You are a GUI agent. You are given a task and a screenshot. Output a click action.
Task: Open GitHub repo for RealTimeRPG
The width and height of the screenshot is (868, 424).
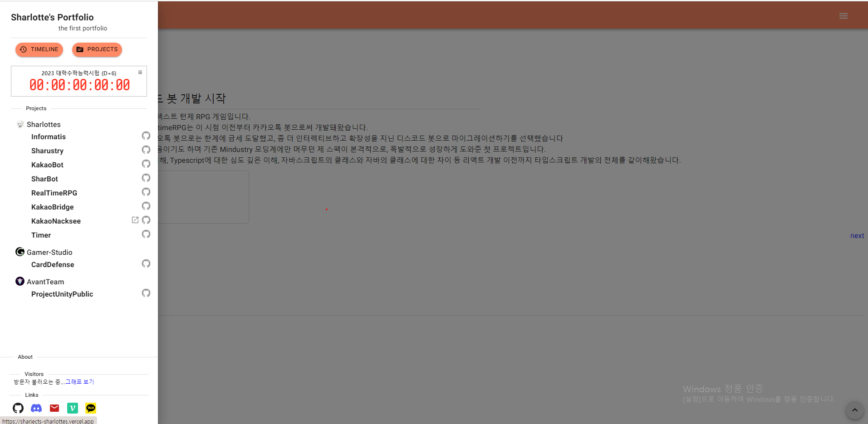pos(146,192)
